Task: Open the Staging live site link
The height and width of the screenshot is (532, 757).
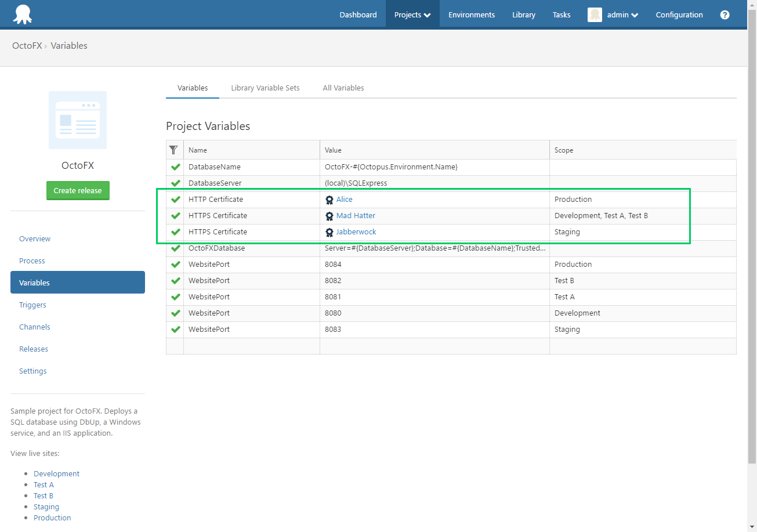Action: (x=46, y=506)
